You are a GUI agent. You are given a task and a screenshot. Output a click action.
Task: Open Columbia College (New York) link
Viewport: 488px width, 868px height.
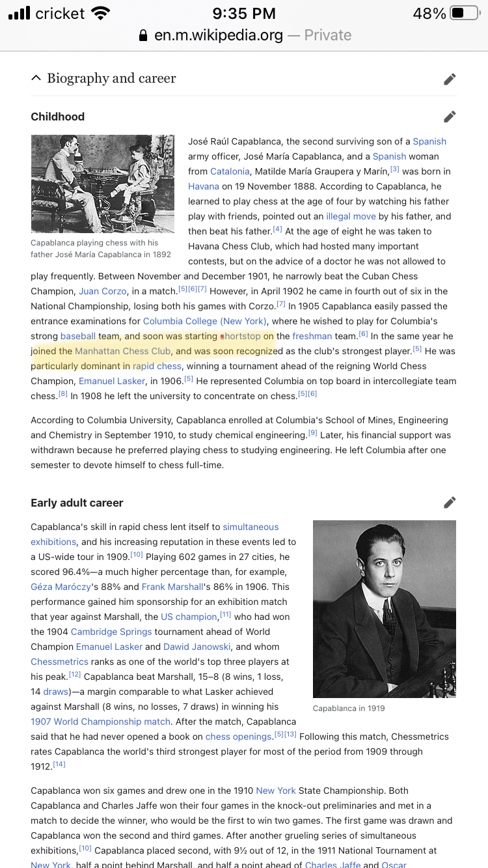pos(205,321)
